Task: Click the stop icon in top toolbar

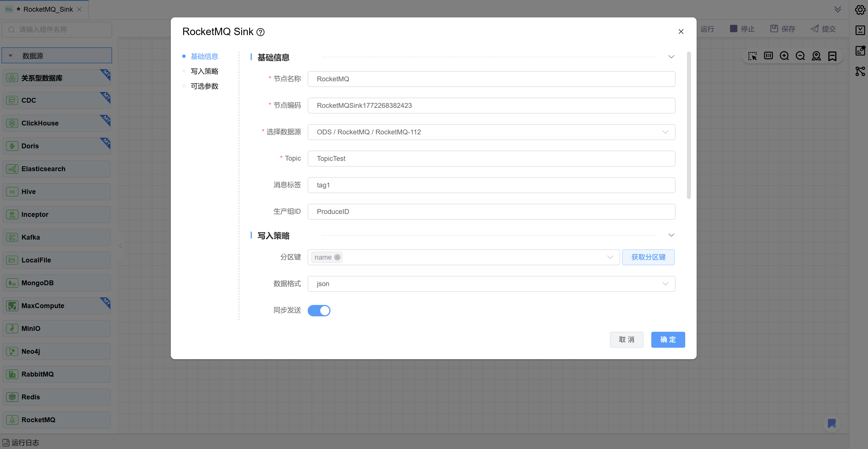Action: pyautogui.click(x=733, y=29)
